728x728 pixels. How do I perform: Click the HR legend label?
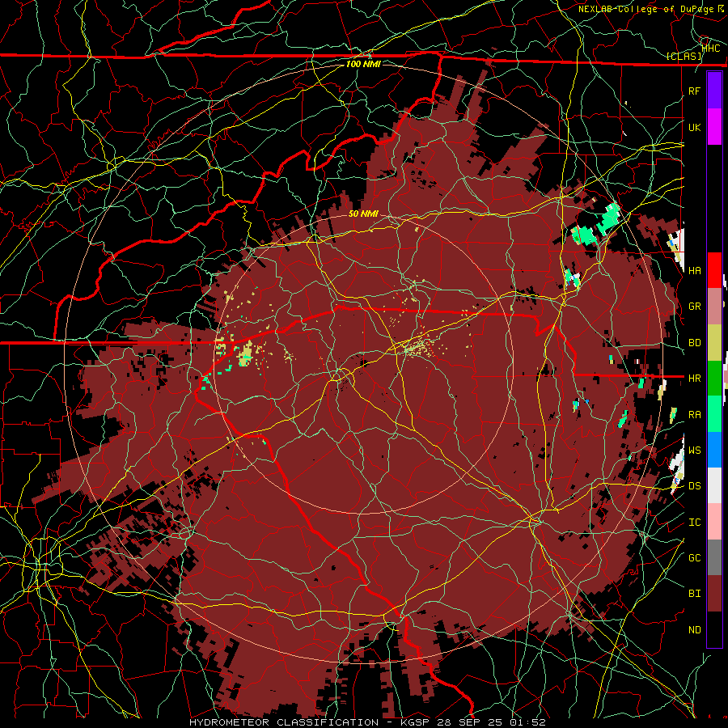694,379
